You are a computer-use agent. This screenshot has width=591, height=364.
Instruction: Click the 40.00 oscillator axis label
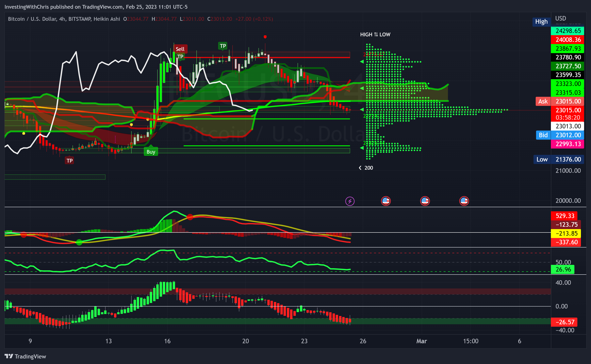point(563,283)
